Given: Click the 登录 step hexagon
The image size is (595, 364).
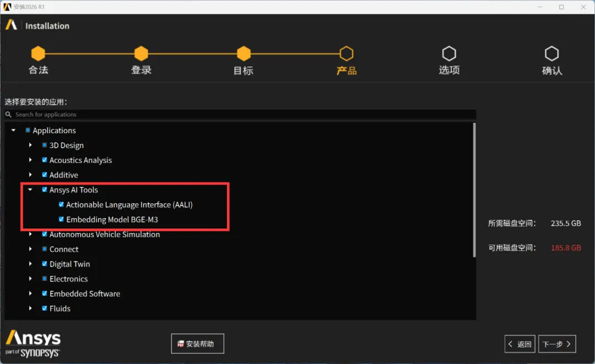Looking at the screenshot, I should (141, 53).
